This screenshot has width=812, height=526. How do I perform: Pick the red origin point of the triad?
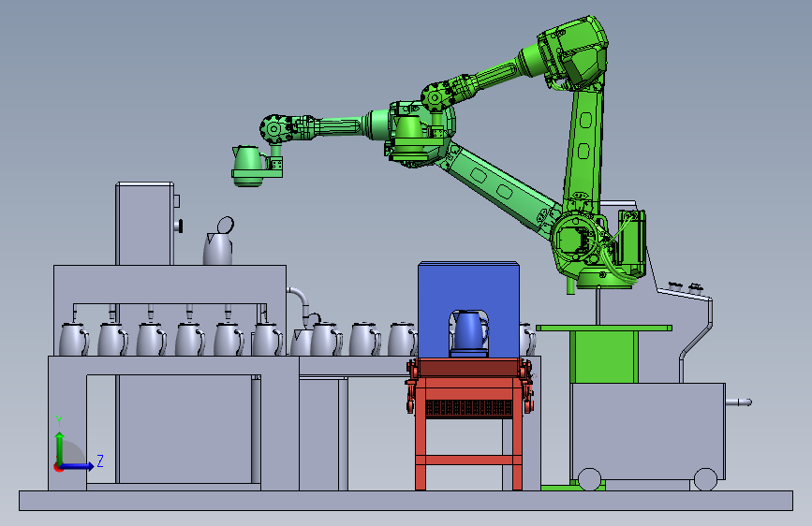[58, 467]
